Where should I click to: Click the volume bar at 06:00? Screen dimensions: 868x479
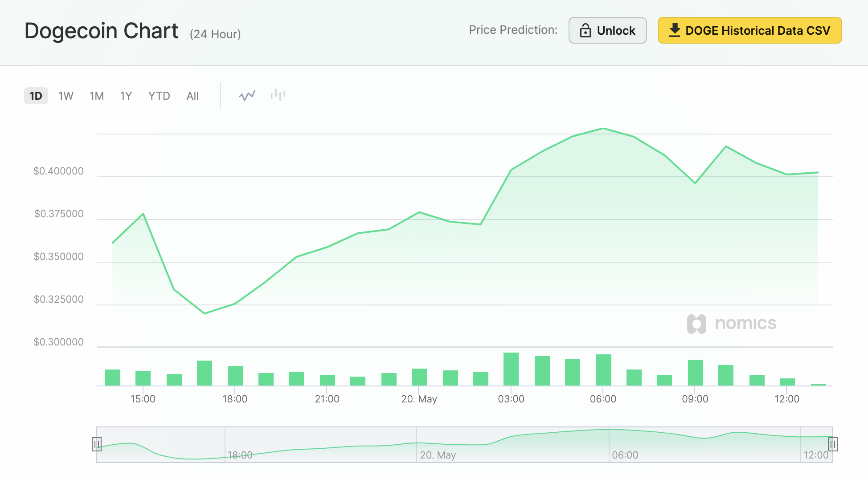pos(604,370)
